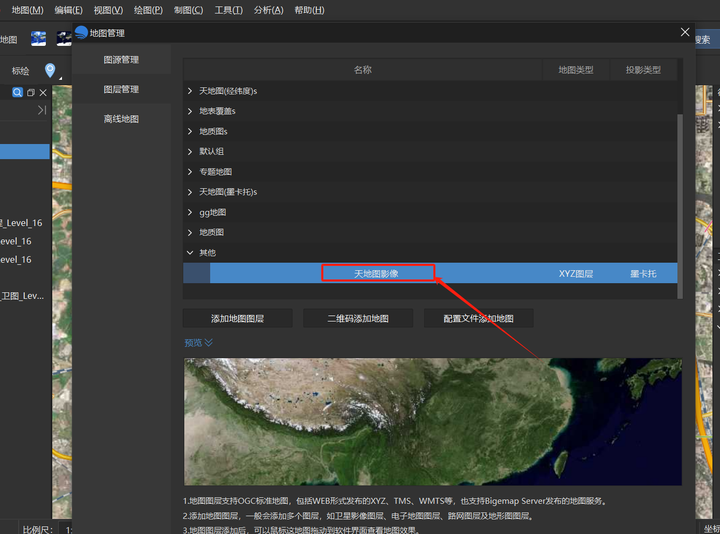
Task: Select the 天地图影像 layer row
Action: (x=430, y=273)
